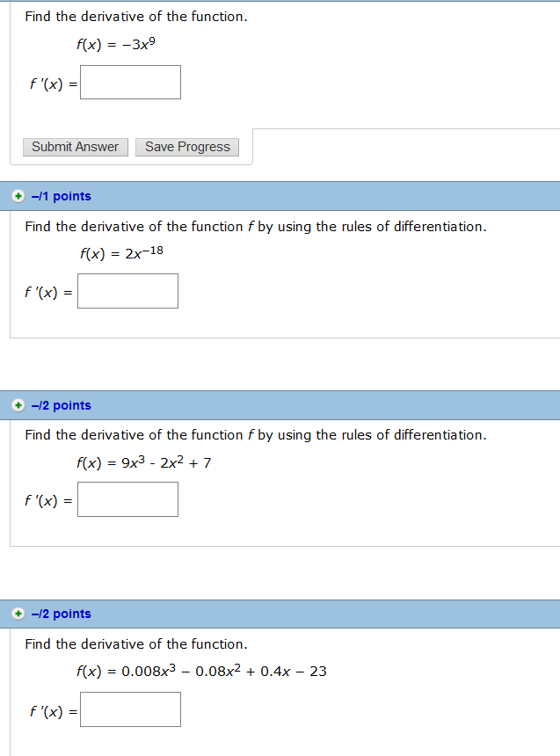The height and width of the screenshot is (756, 560).
Task: Click the formula 9x³ - 2x² + 7
Action: pos(144,462)
